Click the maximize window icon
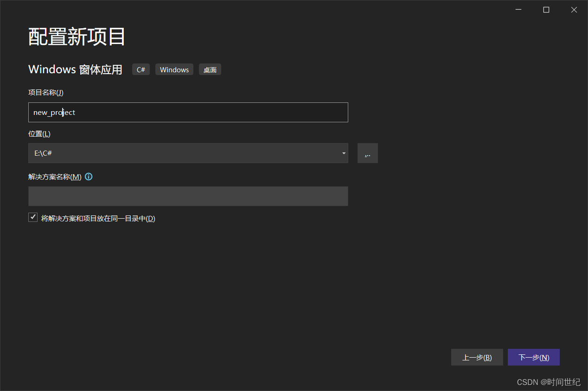The height and width of the screenshot is (391, 588). 546,9
